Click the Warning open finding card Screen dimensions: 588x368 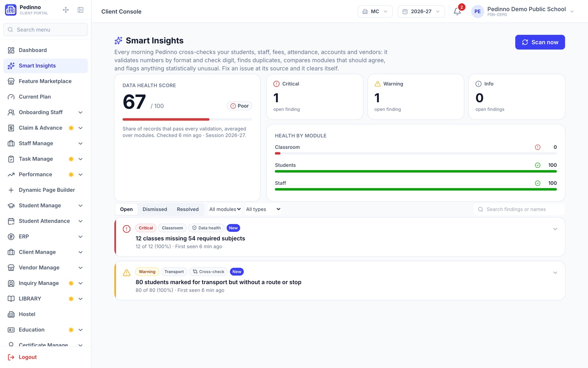tap(416, 97)
